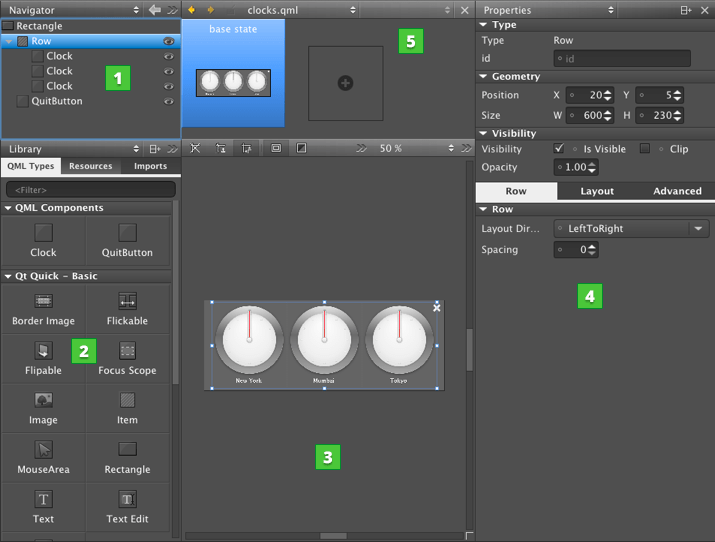Click the left arrow icon in Navigator header
Image resolution: width=715 pixels, height=542 pixels.
(155, 10)
